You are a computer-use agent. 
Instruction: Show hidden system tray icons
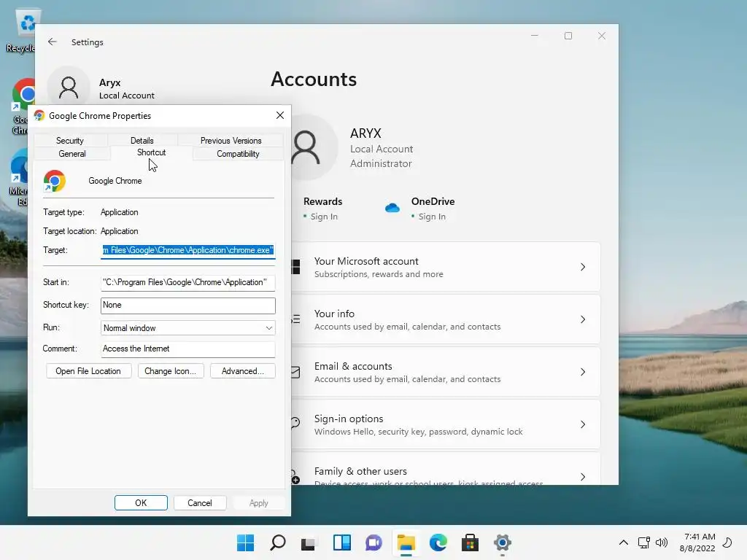pyautogui.click(x=623, y=542)
